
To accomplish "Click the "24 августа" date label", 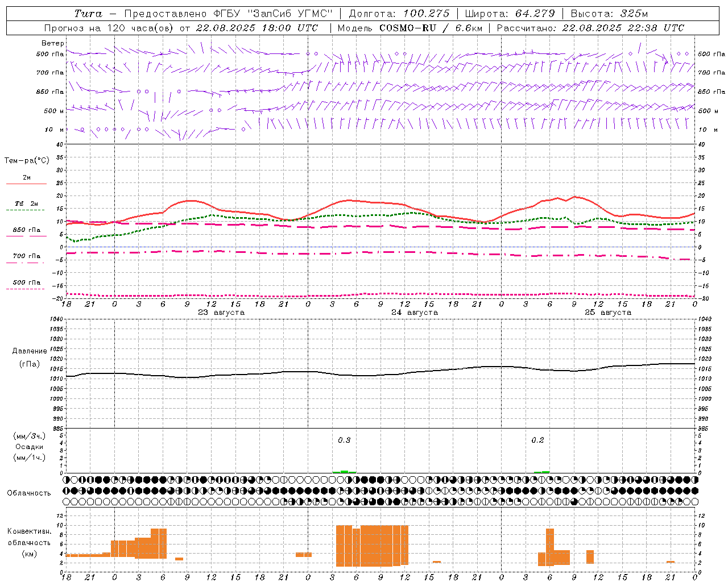I will 415,313.
